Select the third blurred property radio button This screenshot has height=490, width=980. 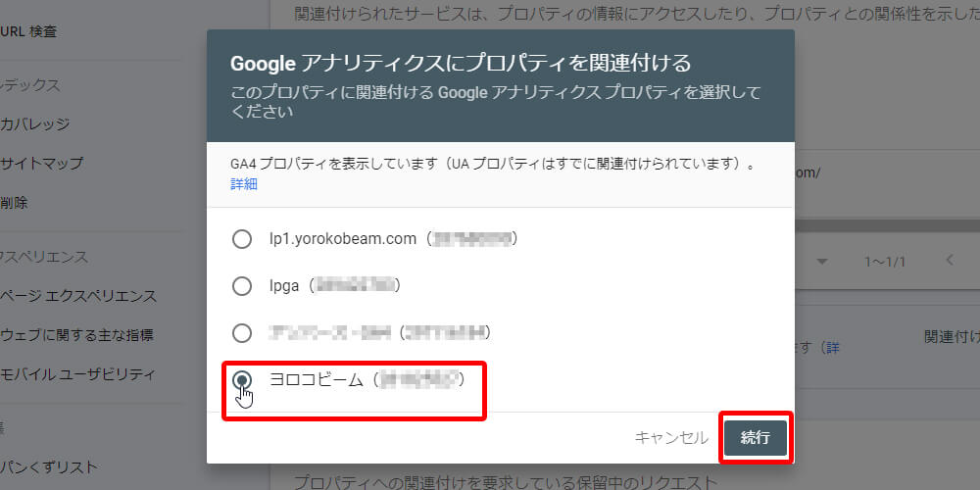242,333
